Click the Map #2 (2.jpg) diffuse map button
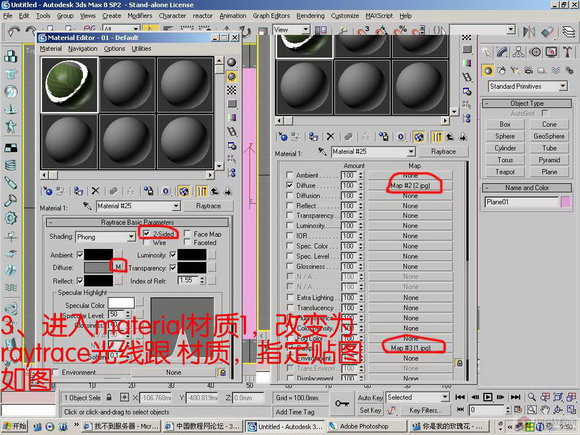The height and width of the screenshot is (435, 580). point(411,185)
